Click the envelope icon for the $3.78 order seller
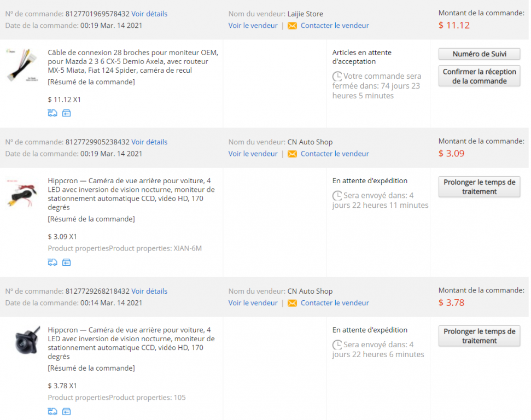 coord(292,303)
